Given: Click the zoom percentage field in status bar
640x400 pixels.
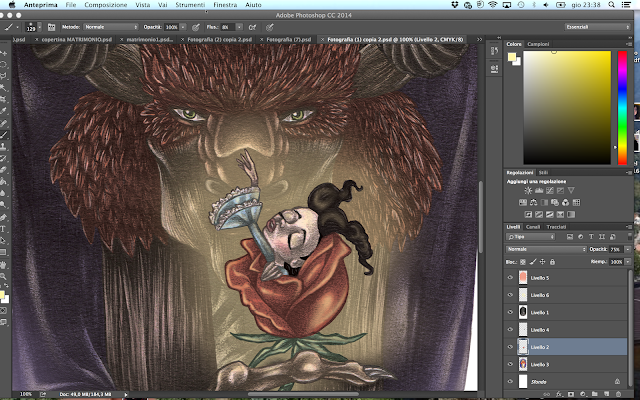Looking at the screenshot, I should click(x=26, y=394).
